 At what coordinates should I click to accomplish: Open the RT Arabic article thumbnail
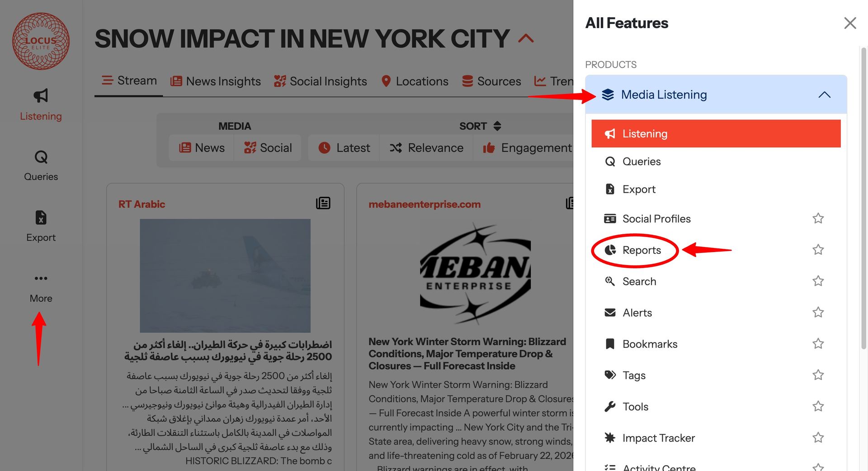(225, 276)
